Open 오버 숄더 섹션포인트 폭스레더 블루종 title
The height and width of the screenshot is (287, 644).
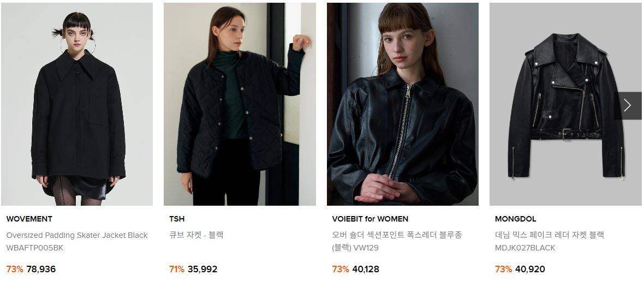[x=397, y=235]
